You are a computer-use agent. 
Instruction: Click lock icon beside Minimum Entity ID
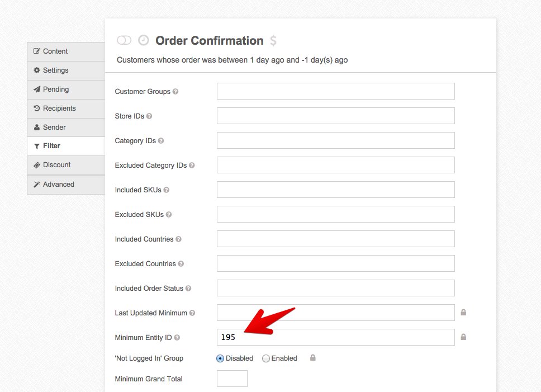(x=463, y=337)
